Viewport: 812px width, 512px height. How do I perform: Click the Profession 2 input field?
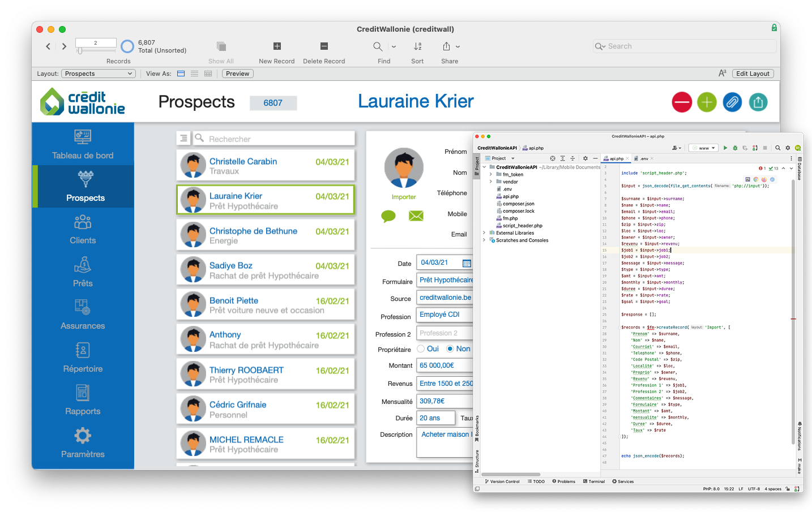click(x=445, y=333)
